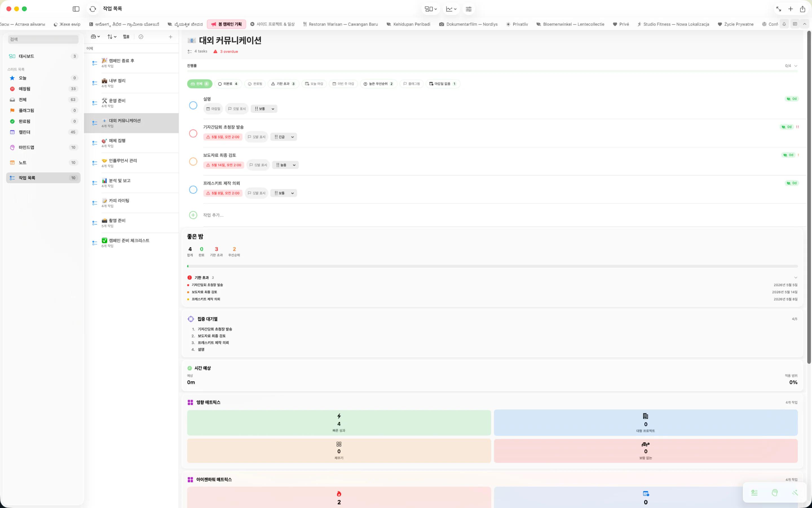Select the 오늘 smart list

tap(43, 78)
